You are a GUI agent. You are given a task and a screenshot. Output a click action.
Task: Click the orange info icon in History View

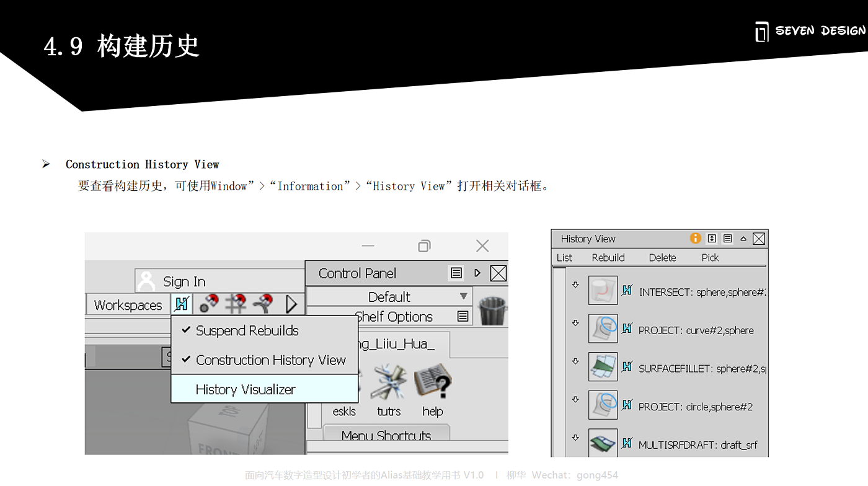pos(696,239)
